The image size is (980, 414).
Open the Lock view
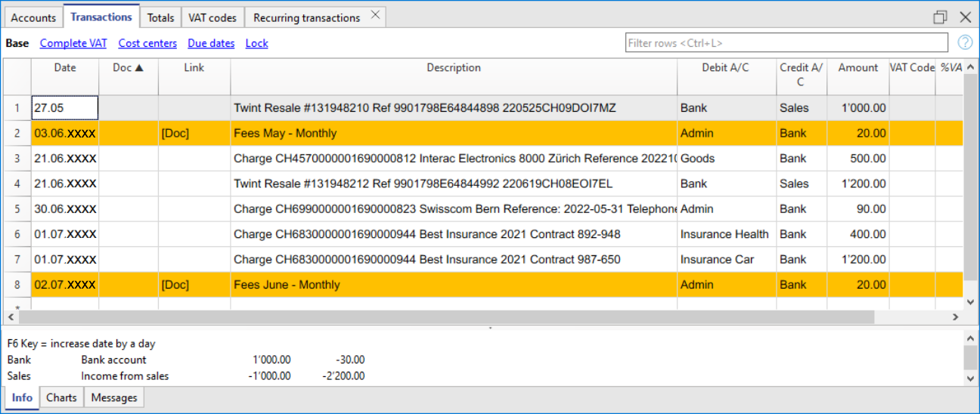(x=256, y=44)
